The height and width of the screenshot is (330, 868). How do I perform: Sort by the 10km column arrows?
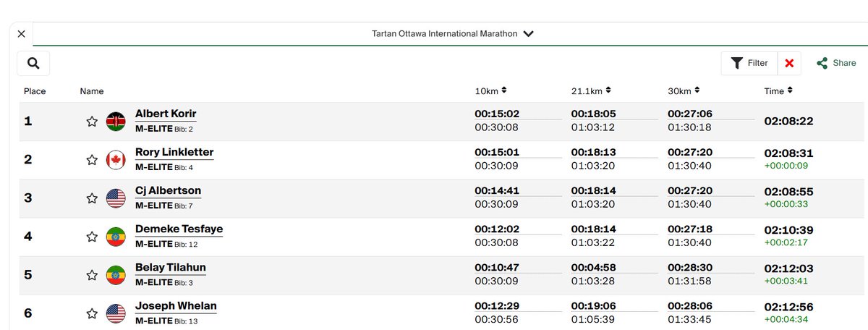[x=504, y=90]
